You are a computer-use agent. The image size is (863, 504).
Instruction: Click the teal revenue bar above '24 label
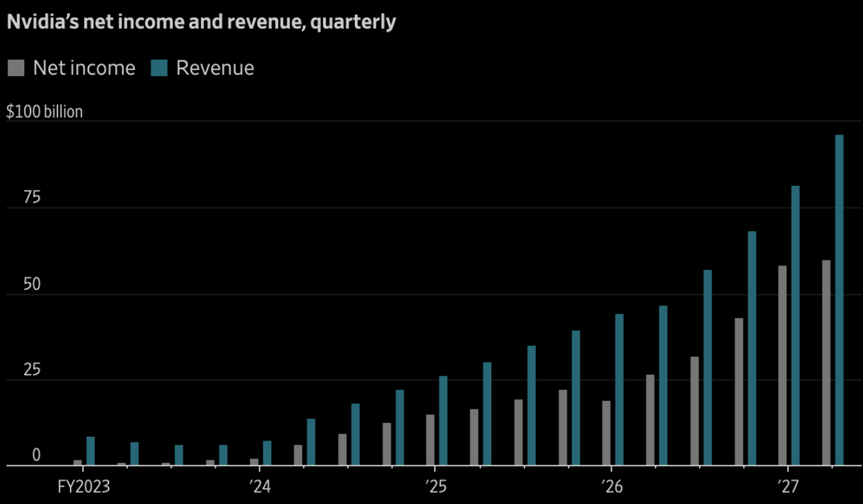click(267, 453)
